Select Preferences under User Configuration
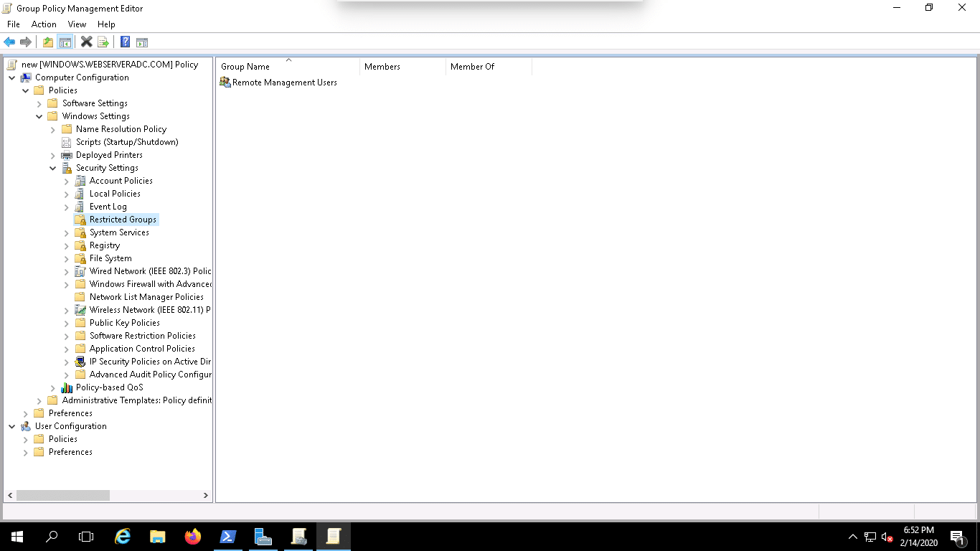Image resolution: width=980 pixels, height=551 pixels. click(x=70, y=452)
